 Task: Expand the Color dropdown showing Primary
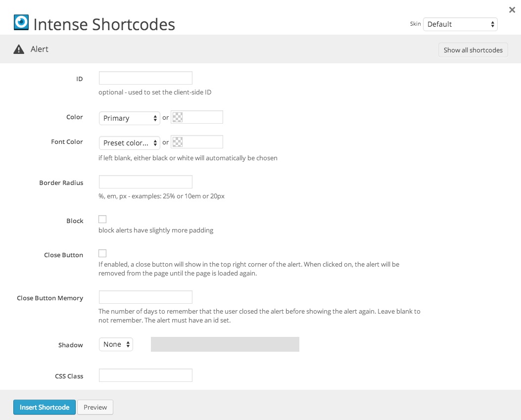(130, 118)
